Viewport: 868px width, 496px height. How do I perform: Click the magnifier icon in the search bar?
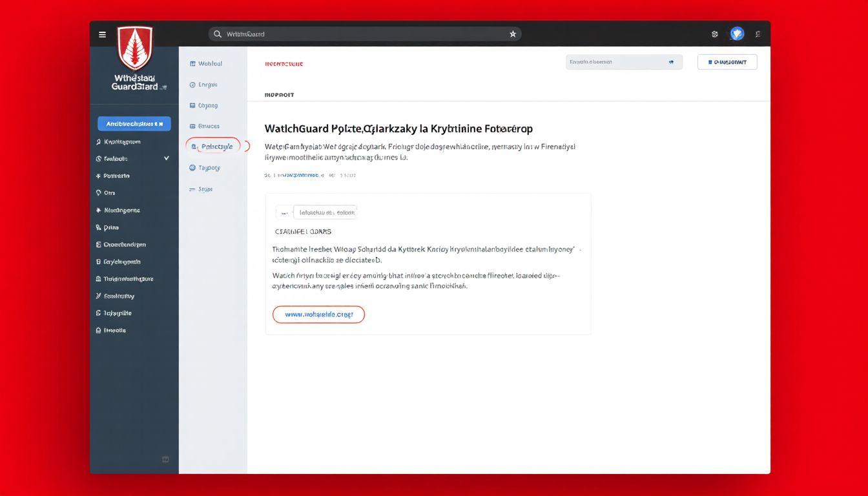pyautogui.click(x=218, y=34)
